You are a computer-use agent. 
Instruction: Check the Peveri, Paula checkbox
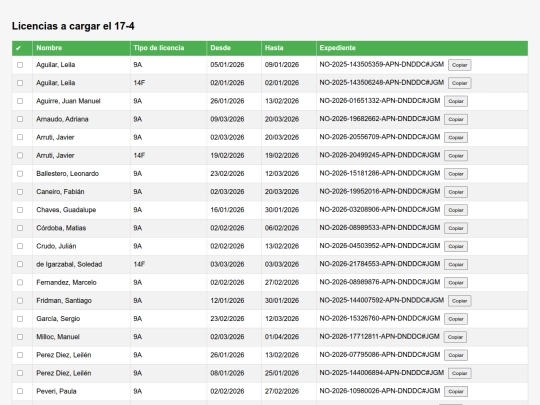(20, 391)
